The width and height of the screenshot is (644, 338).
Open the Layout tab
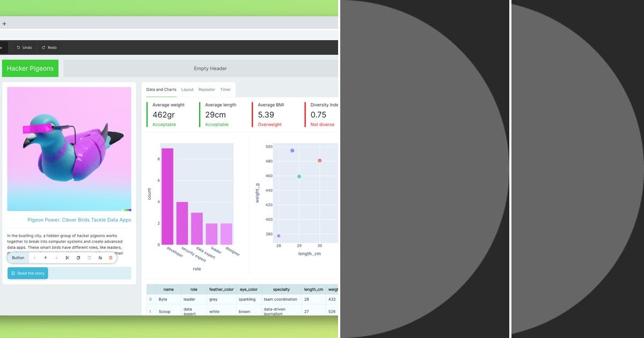click(187, 90)
